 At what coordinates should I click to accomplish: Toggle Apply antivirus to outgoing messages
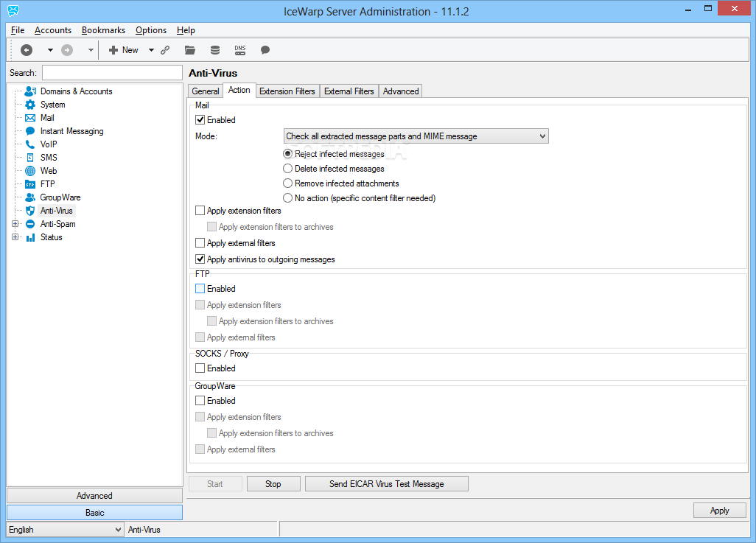pyautogui.click(x=200, y=259)
